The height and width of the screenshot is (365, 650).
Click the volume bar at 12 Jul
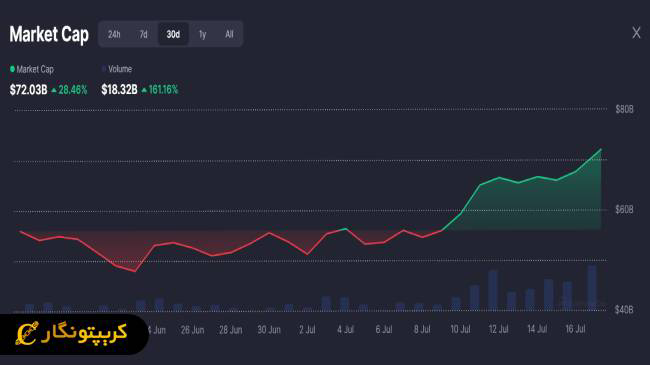(493, 290)
